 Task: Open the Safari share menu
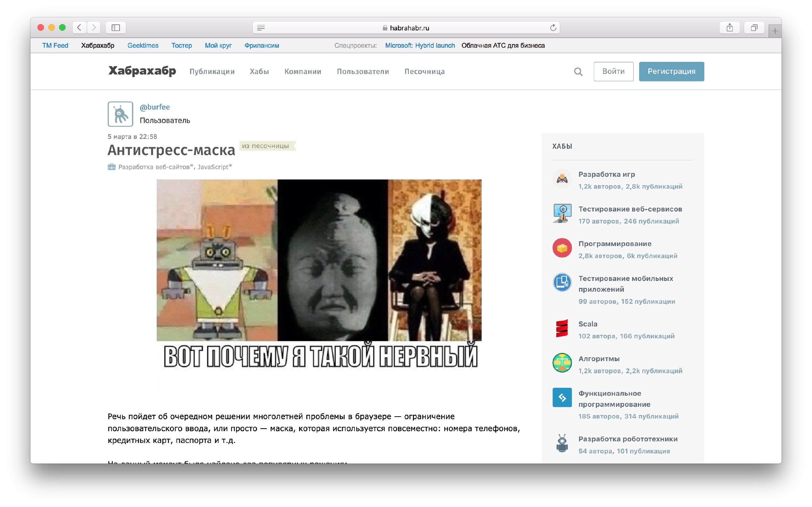tap(730, 28)
